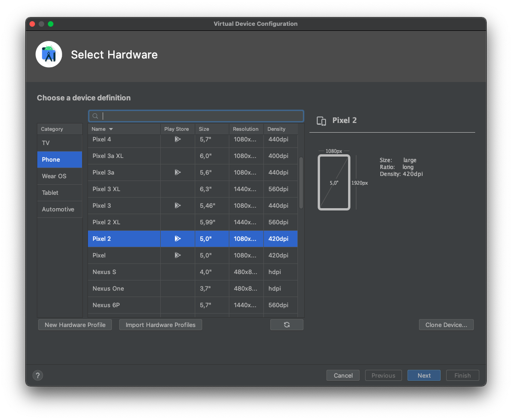The width and height of the screenshot is (512, 420).
Task: Click the Play Store column header
Action: [x=177, y=129]
